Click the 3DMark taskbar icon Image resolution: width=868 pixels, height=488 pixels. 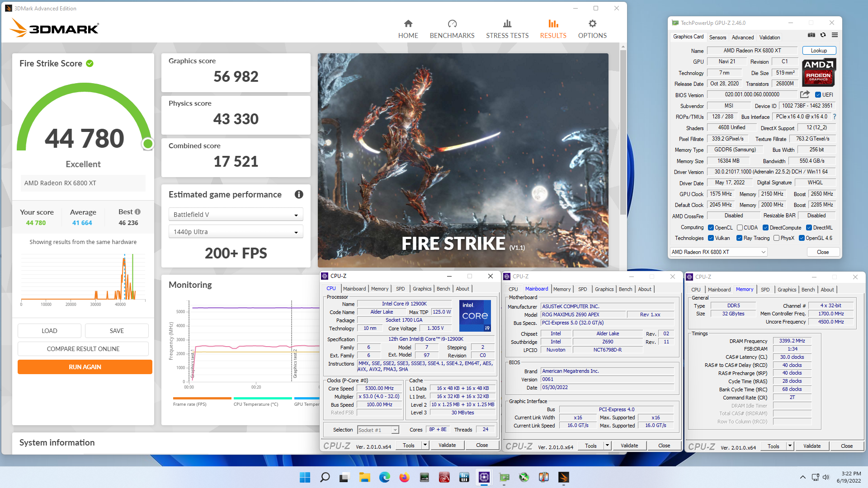point(563,477)
